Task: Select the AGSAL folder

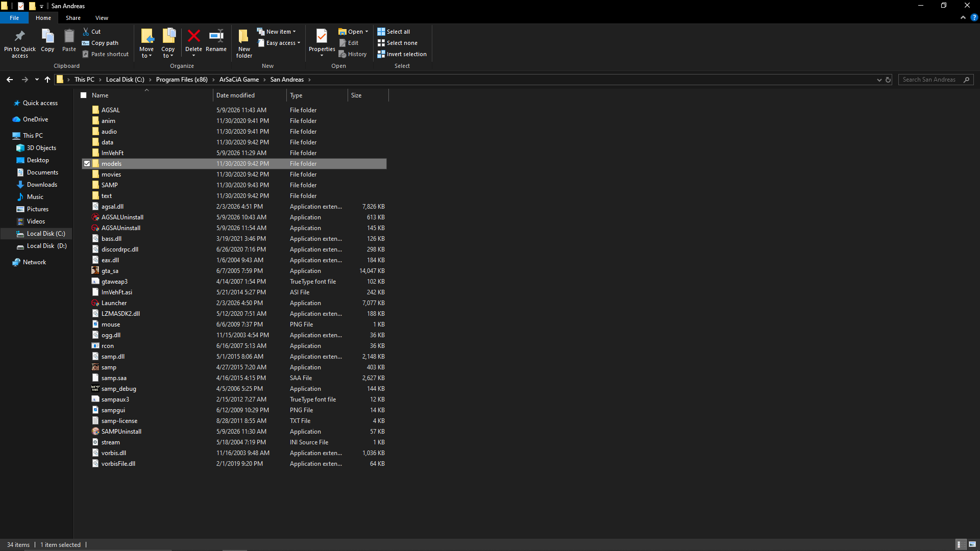Action: (110, 110)
